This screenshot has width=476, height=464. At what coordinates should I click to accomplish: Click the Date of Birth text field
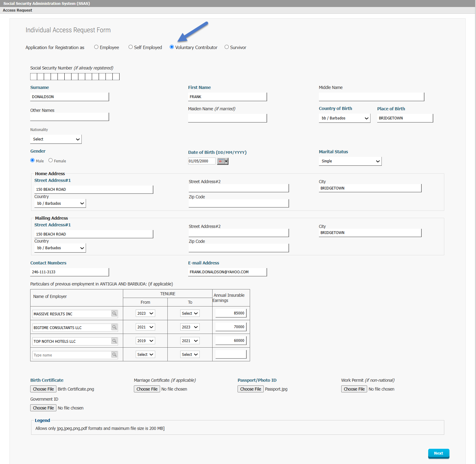click(202, 161)
